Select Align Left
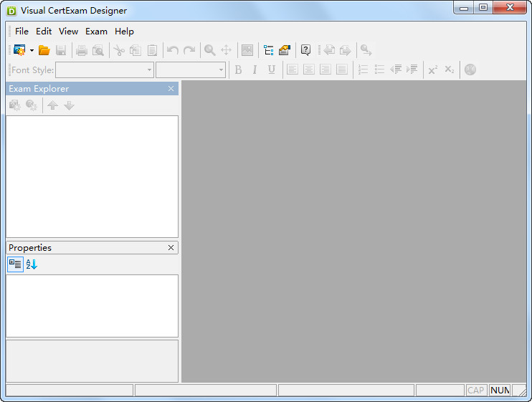532x402 pixels. 292,70
